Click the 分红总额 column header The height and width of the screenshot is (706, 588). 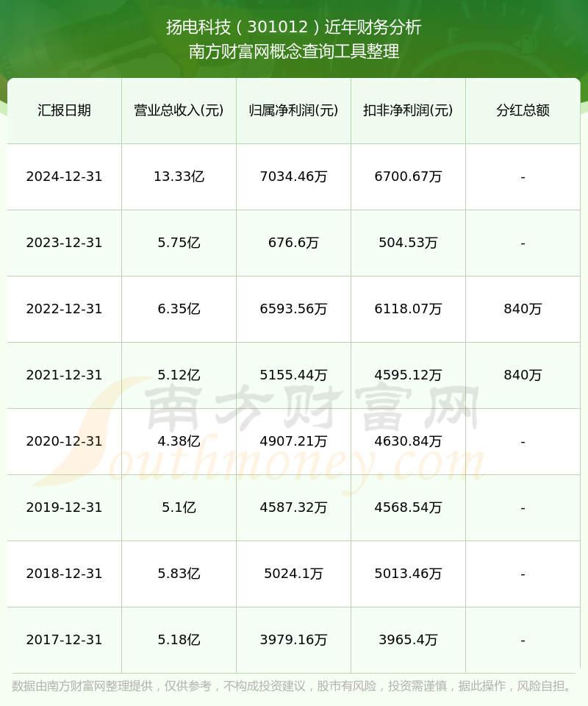tap(523, 110)
